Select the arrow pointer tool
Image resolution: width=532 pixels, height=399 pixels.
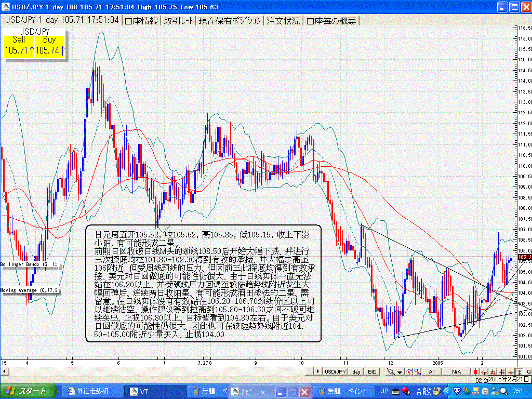pos(391,371)
